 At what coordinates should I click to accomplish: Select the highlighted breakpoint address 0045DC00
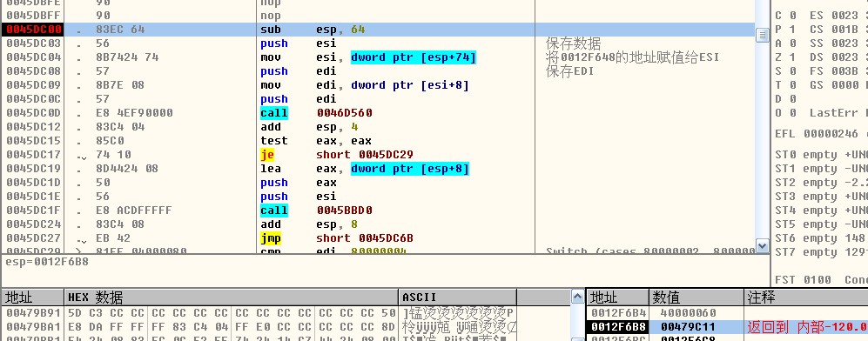pyautogui.click(x=33, y=30)
